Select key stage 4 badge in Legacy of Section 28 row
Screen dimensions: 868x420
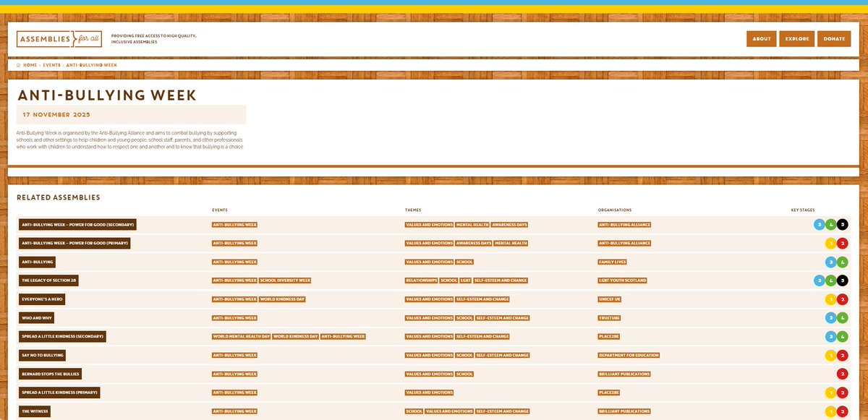[x=831, y=280]
